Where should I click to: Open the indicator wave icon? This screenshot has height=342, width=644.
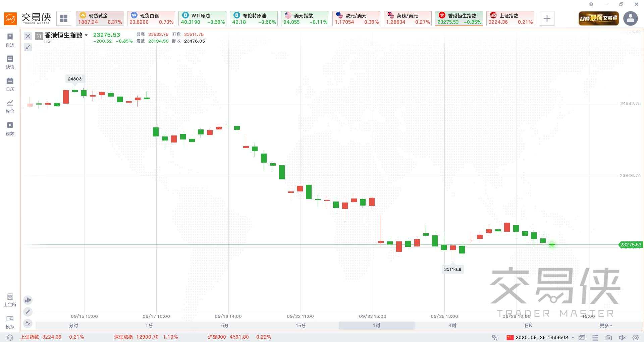tap(28, 324)
